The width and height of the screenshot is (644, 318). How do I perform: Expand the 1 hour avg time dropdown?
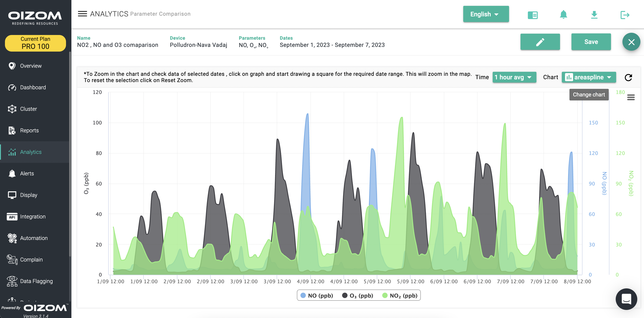point(514,77)
